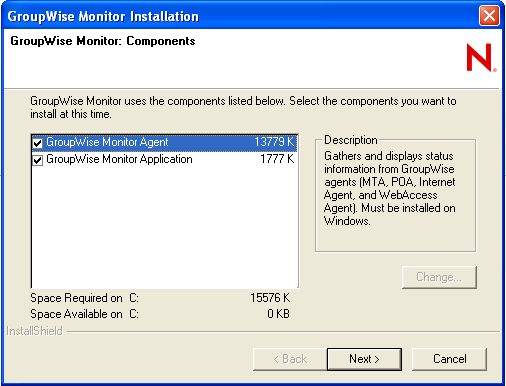Click the Description group box text
This screenshot has width=506, height=386.
(389, 188)
